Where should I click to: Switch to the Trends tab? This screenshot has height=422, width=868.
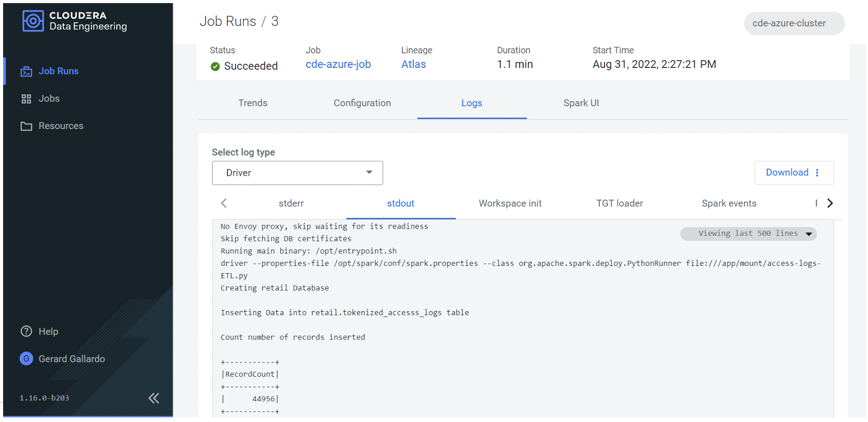pos(253,103)
